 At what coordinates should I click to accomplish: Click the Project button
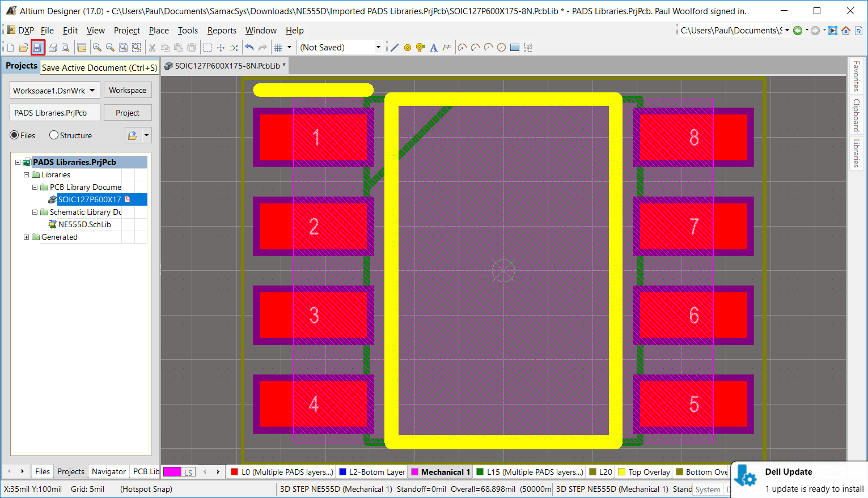click(x=128, y=113)
